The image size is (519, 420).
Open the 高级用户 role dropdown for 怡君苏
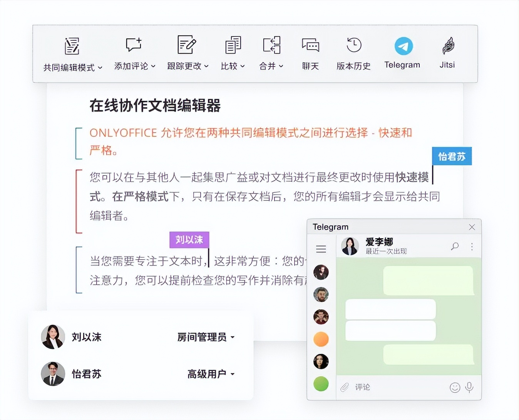tap(211, 374)
